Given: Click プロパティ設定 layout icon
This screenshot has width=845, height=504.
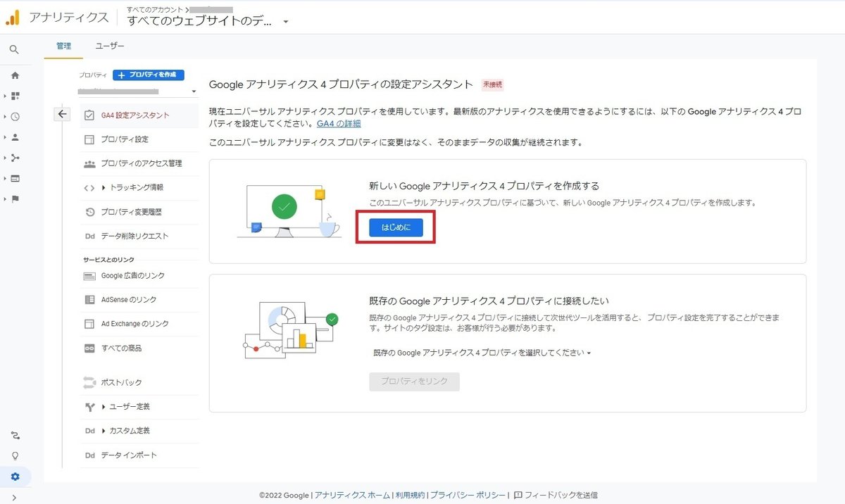Looking at the screenshot, I should (89, 139).
